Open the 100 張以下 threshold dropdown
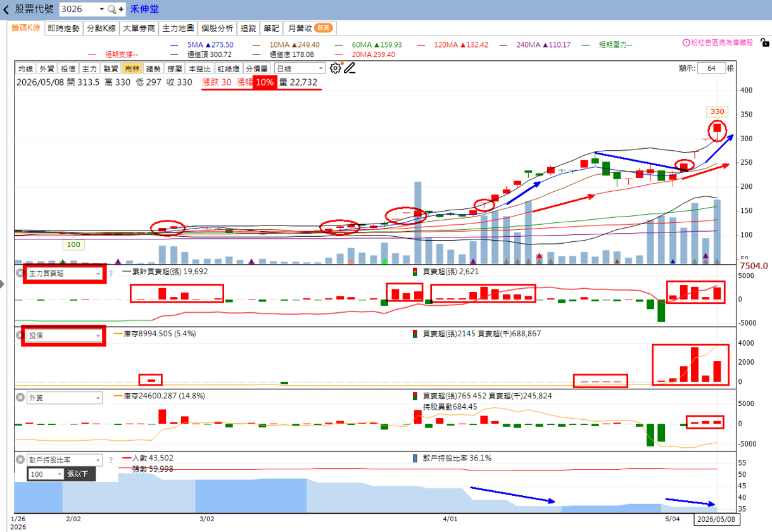The width and height of the screenshot is (772, 532). coord(46,474)
